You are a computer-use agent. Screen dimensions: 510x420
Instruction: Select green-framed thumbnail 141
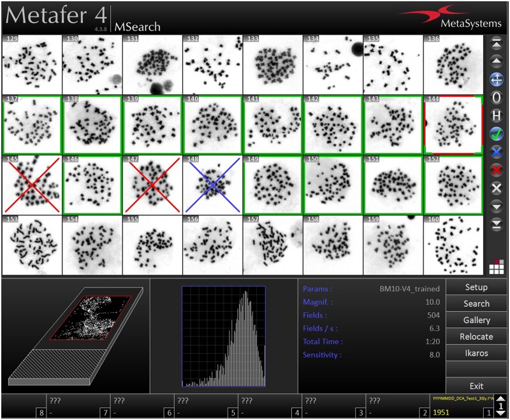273,125
